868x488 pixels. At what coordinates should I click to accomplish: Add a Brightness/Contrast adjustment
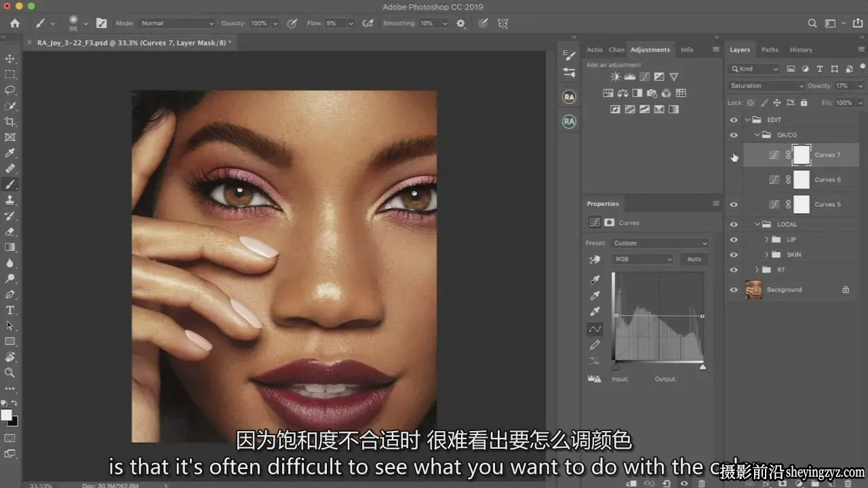pos(615,77)
